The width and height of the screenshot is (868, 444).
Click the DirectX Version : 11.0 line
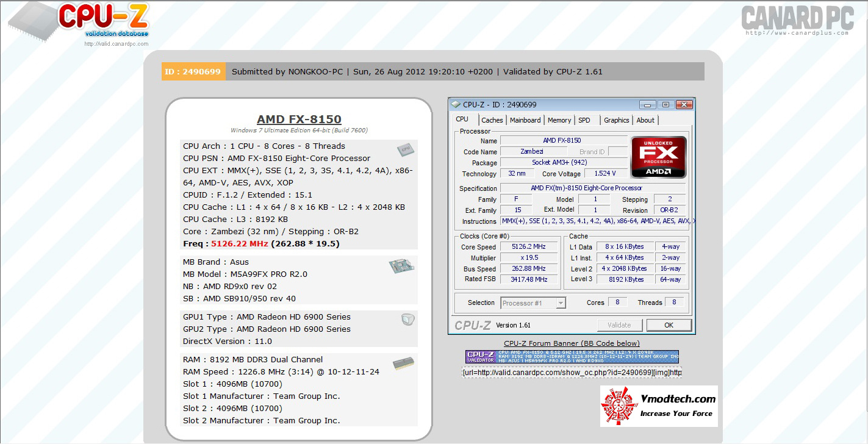[x=228, y=342]
